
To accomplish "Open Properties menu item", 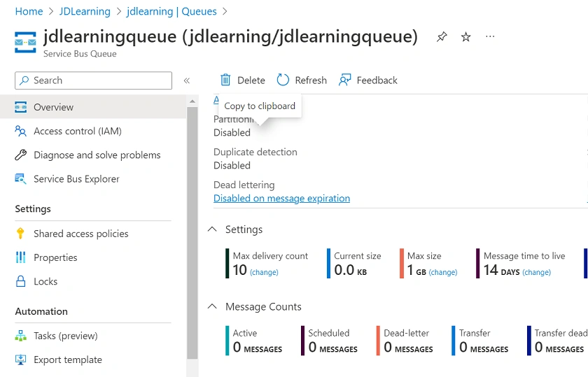I will [x=93, y=257].
